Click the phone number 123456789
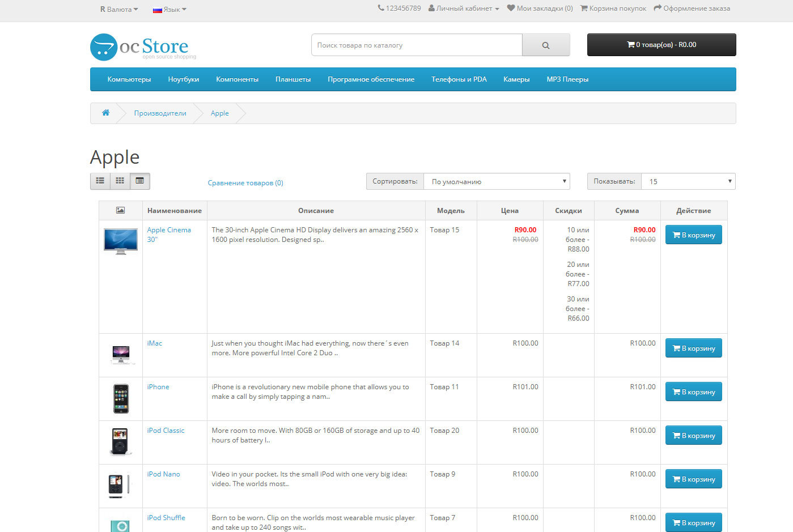 coord(399,8)
